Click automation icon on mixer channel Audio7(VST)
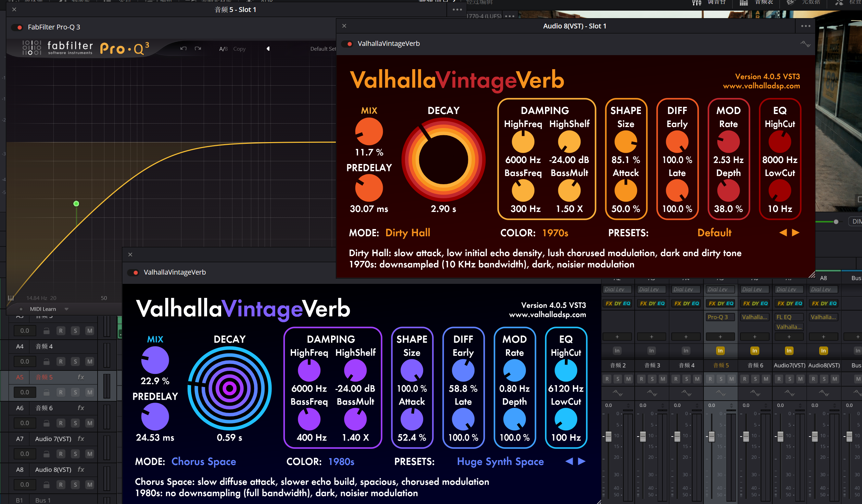Image resolution: width=862 pixels, height=504 pixels. pyautogui.click(x=789, y=393)
